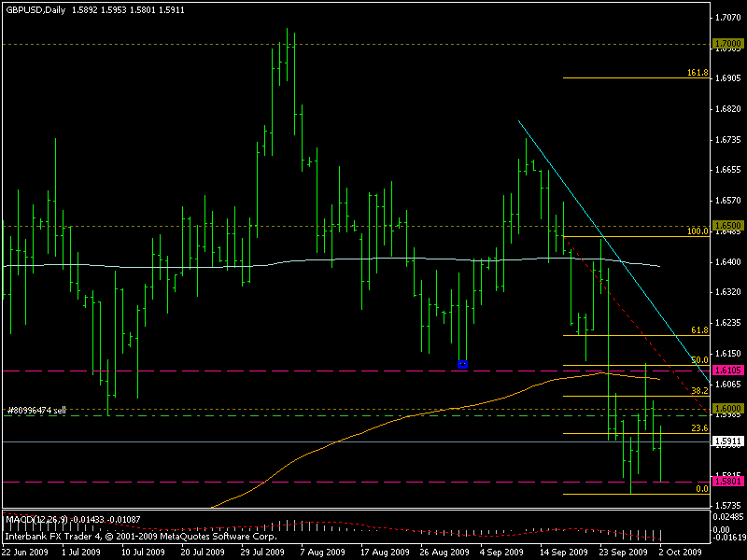Select the current price 1.5911 tag

point(726,441)
